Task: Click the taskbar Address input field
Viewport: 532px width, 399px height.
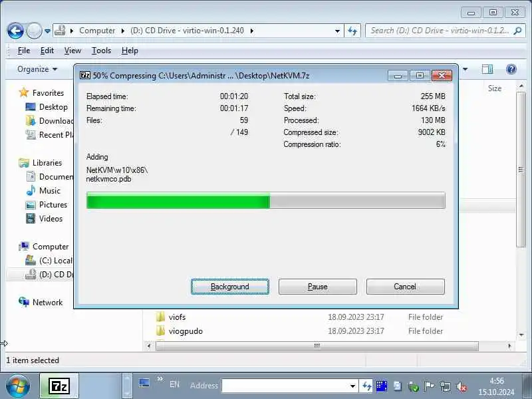Action: [285, 386]
